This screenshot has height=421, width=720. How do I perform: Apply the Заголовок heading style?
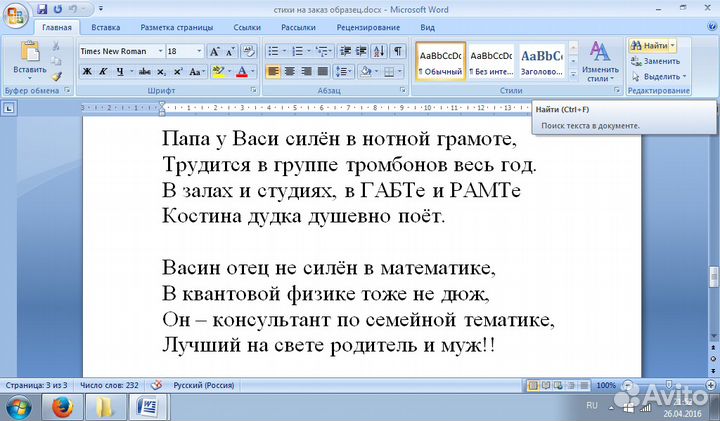pyautogui.click(x=542, y=62)
